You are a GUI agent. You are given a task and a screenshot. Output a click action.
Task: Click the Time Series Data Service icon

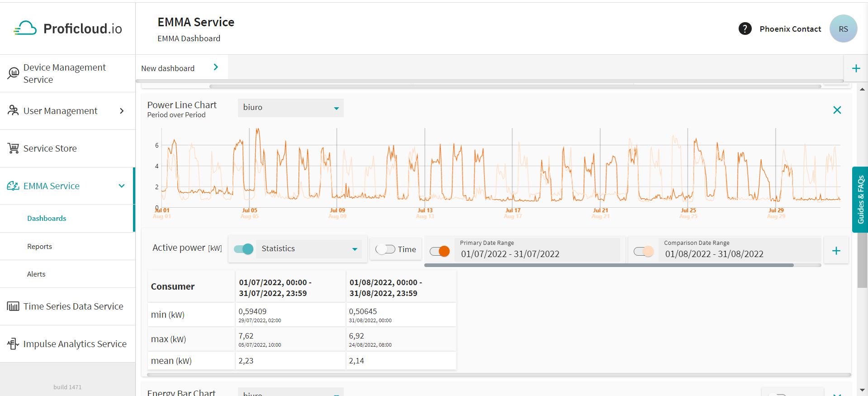13,306
